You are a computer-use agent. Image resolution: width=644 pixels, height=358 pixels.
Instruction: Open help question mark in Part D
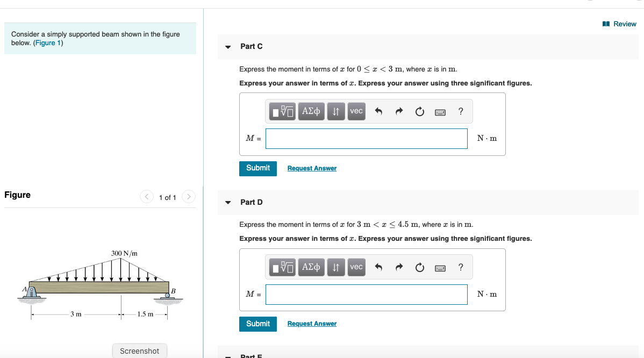pyautogui.click(x=461, y=267)
